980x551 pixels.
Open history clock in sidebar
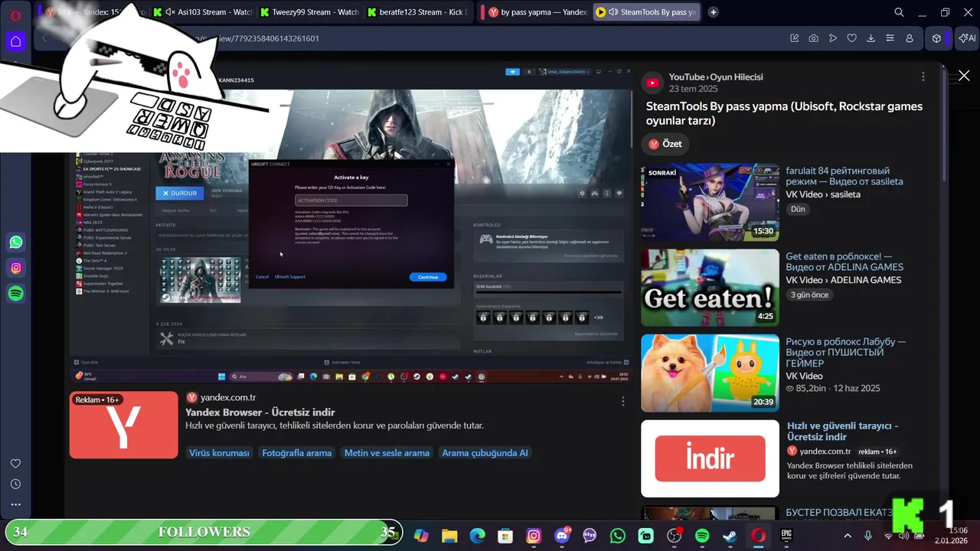tap(15, 484)
